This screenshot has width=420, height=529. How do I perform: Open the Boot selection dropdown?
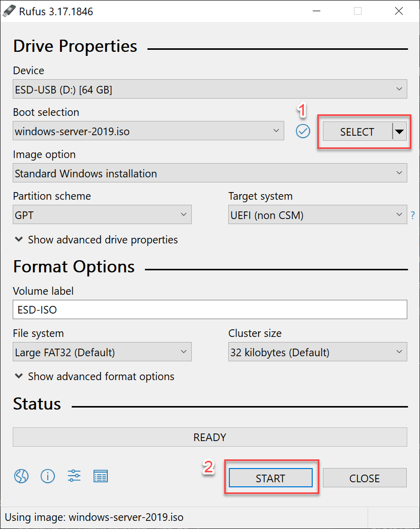point(148,132)
